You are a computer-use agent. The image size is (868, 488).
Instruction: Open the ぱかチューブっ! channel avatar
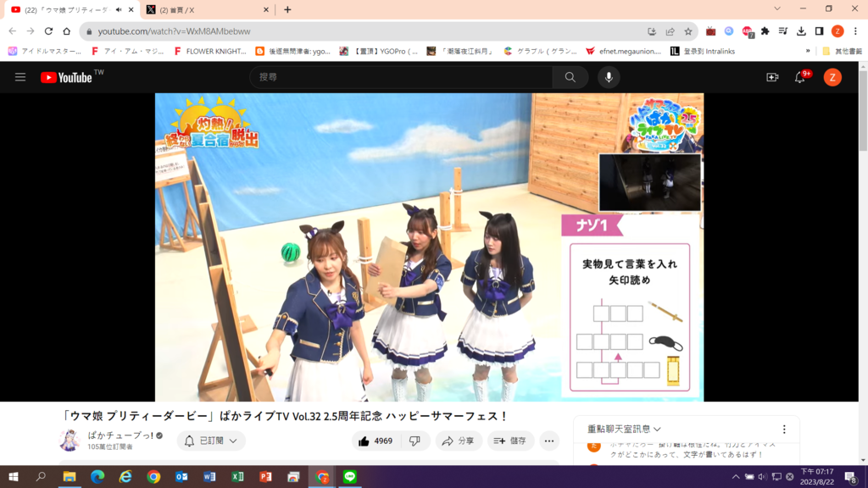pyautogui.click(x=70, y=441)
